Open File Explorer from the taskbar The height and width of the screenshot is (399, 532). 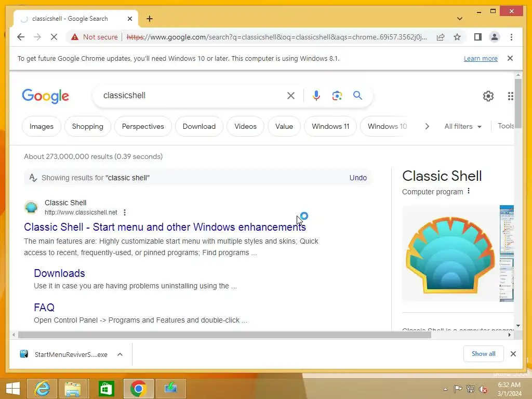(x=73, y=389)
